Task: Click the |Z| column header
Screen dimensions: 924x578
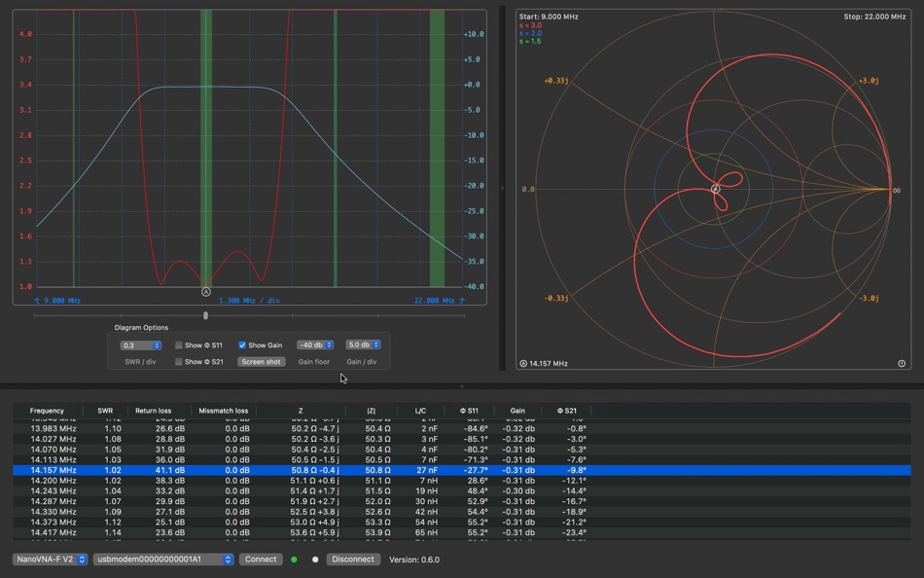Action: click(x=372, y=411)
